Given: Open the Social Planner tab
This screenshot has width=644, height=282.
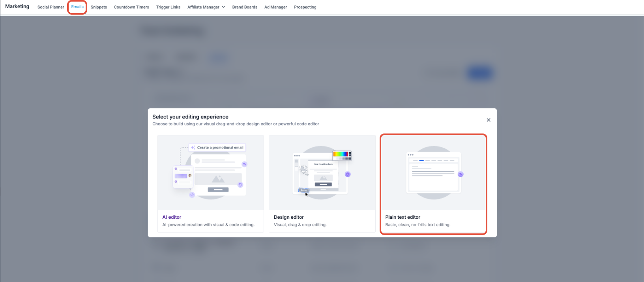Looking at the screenshot, I should point(51,7).
